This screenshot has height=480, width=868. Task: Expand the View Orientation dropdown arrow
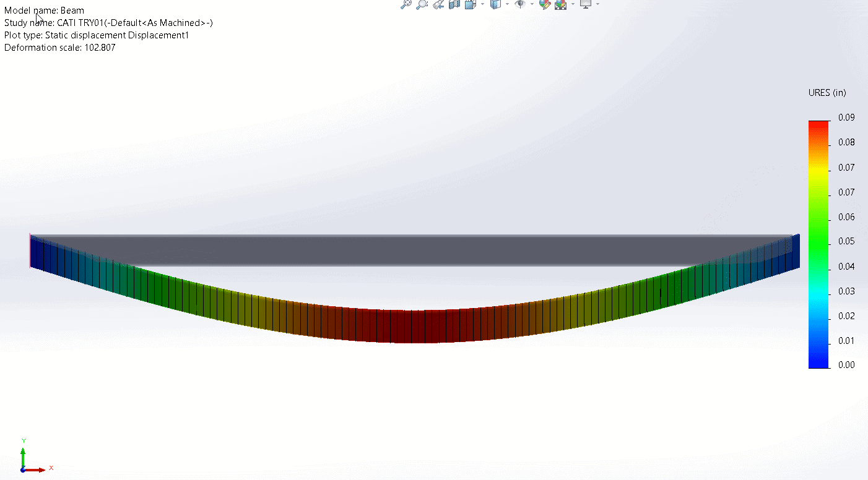(x=482, y=4)
